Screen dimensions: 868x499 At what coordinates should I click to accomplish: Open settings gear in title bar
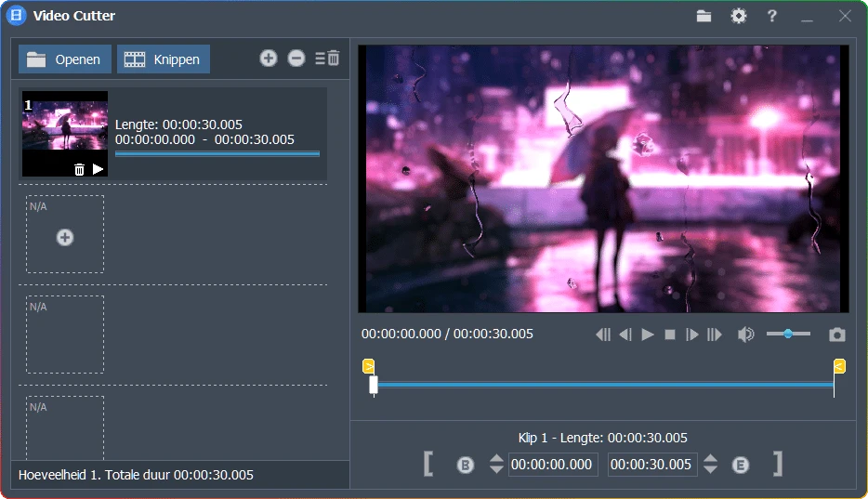(x=739, y=16)
